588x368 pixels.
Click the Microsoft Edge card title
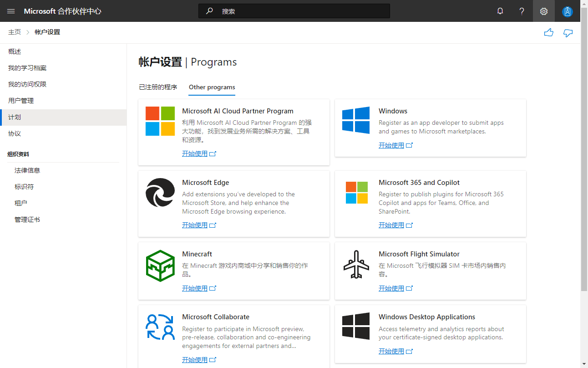[x=206, y=183]
